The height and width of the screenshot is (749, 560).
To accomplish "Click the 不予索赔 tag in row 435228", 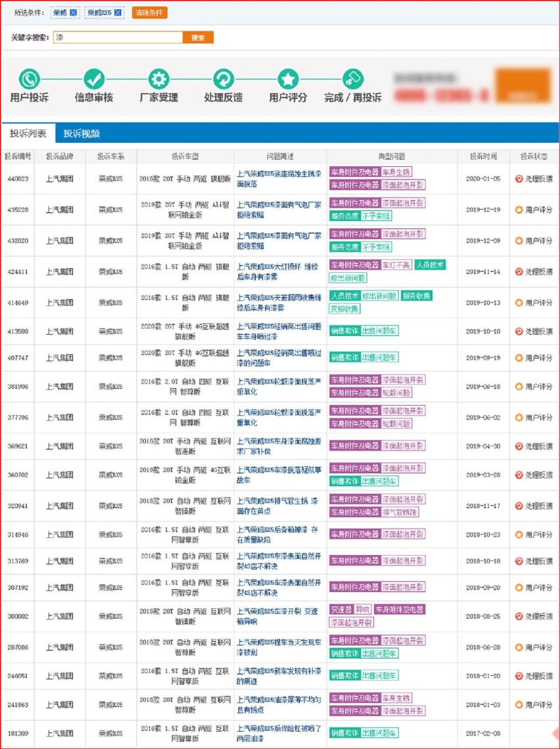I will pos(376,216).
